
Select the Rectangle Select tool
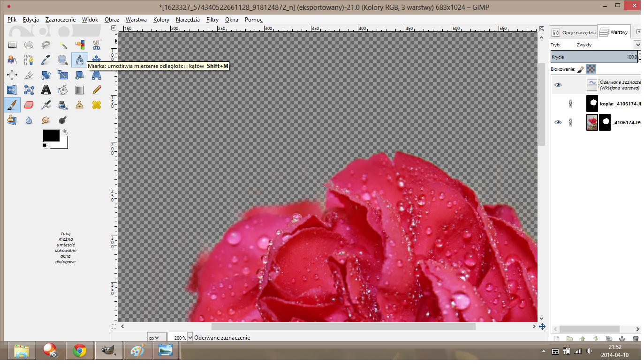point(12,45)
